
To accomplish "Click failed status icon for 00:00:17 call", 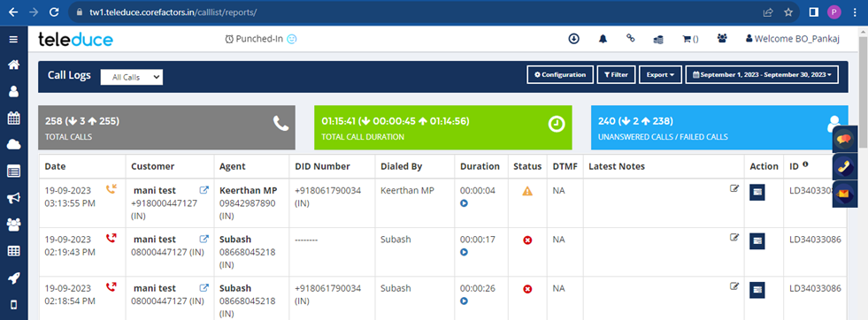I will (527, 240).
